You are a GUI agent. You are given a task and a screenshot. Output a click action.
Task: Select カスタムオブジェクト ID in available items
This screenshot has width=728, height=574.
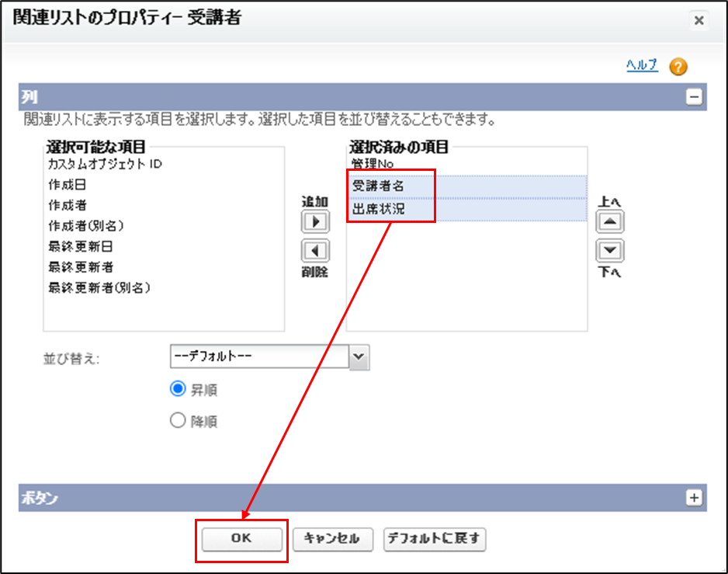(x=105, y=165)
